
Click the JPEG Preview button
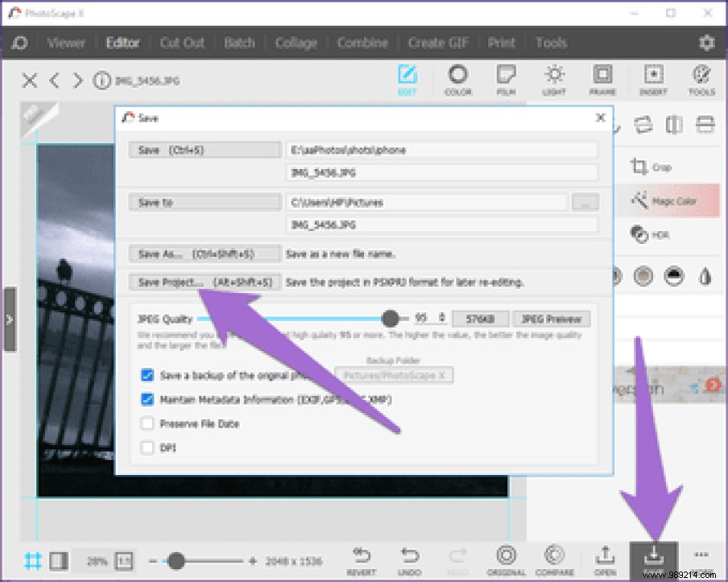[552, 318]
